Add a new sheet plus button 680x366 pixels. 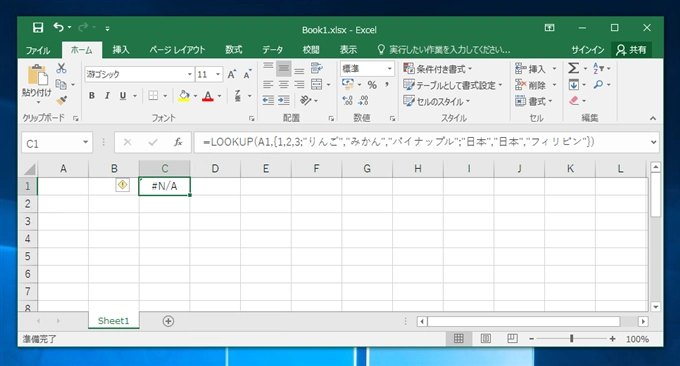[168, 321]
